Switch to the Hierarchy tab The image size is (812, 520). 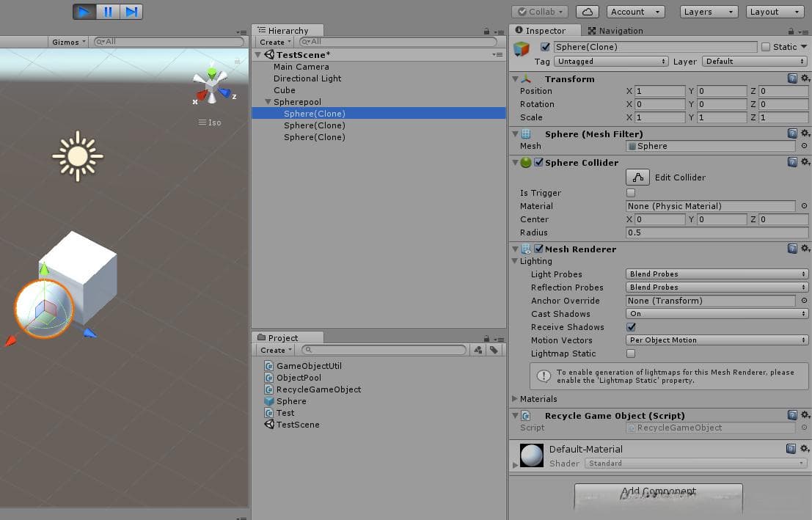pos(288,31)
